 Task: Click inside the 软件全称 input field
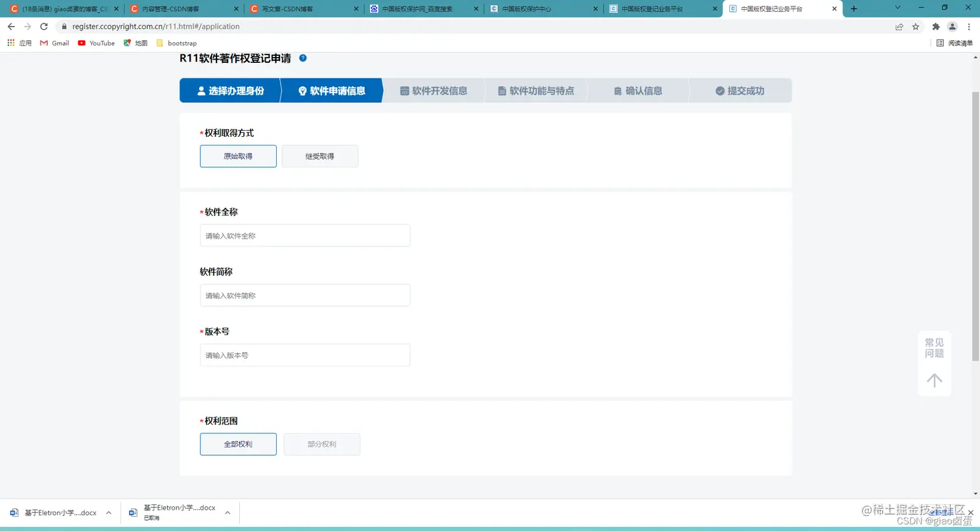tap(304, 235)
